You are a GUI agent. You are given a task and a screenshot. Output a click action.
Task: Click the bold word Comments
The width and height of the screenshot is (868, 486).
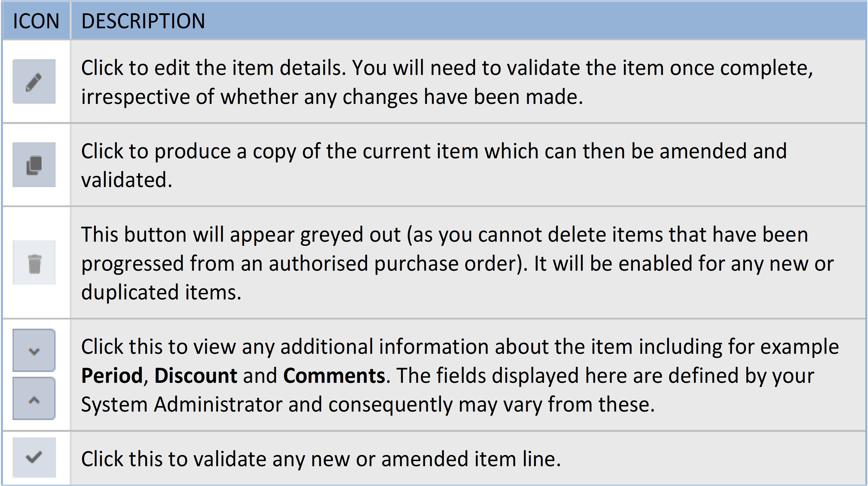[x=334, y=376]
